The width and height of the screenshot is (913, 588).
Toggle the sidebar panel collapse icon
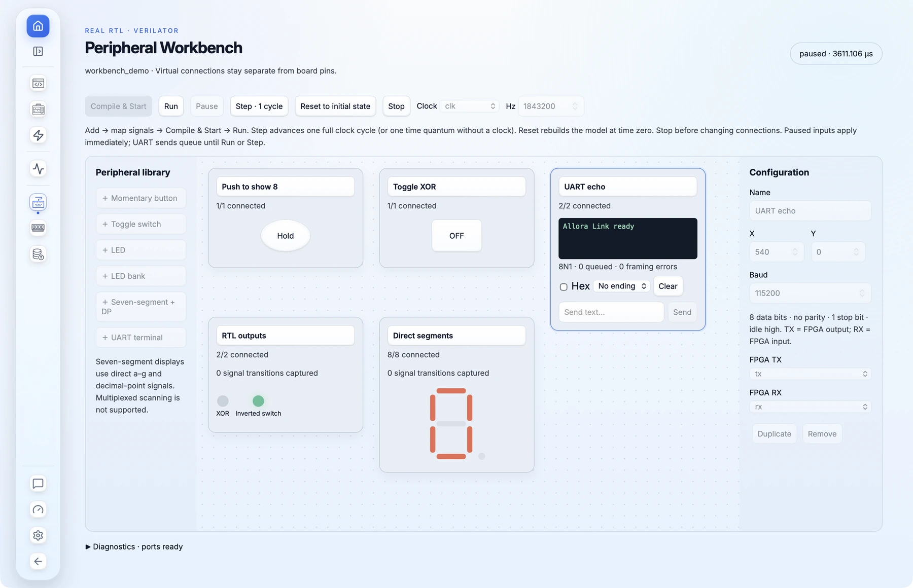[x=38, y=51]
